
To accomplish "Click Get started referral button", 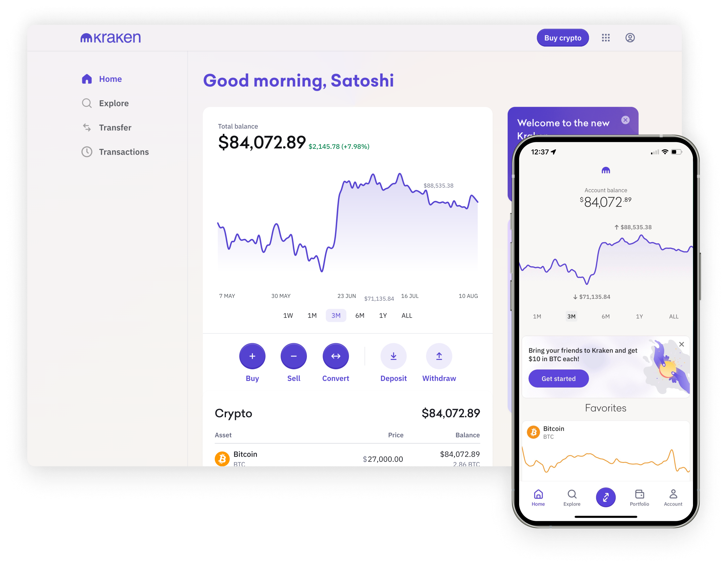I will coord(557,379).
